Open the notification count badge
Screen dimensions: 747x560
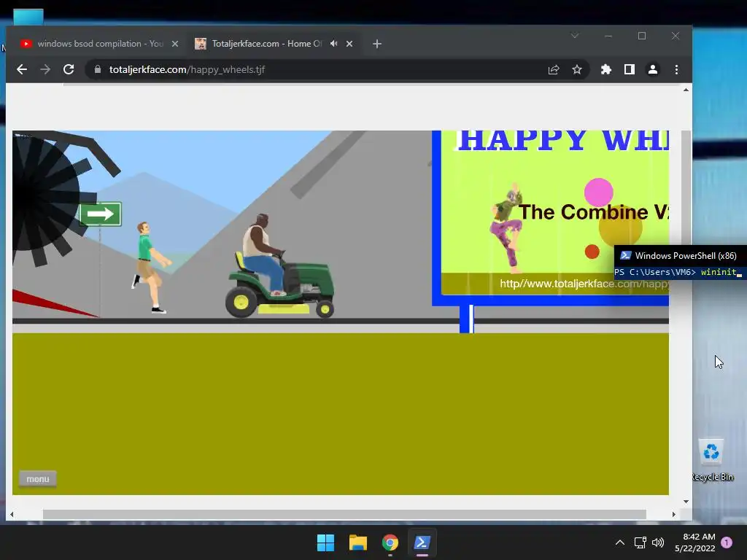coord(727,542)
